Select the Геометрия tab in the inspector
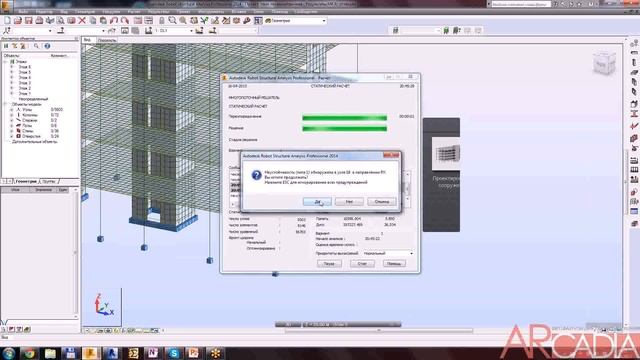 [26, 181]
